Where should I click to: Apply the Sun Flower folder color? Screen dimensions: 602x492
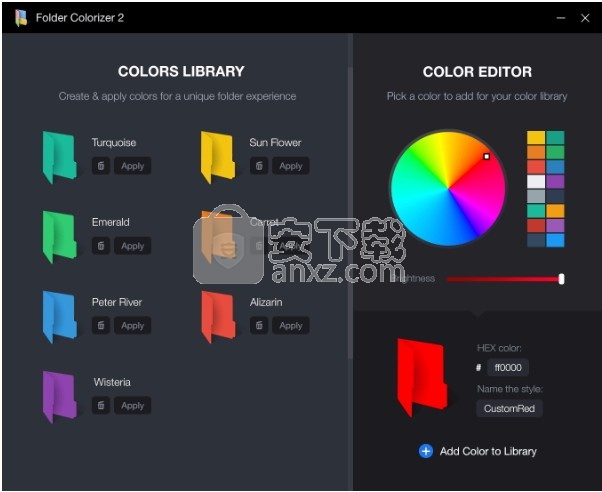291,166
